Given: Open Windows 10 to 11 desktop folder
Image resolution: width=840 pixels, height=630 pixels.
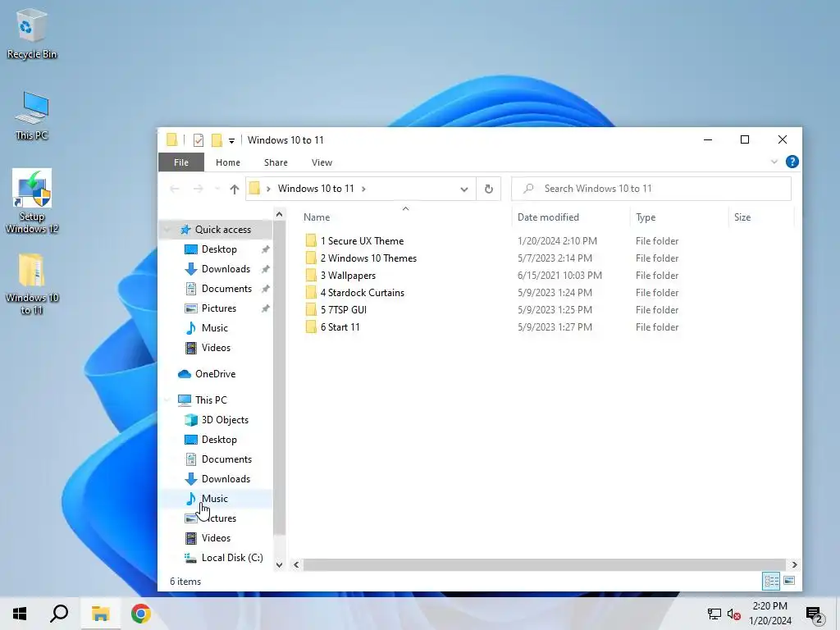Looking at the screenshot, I should click(32, 284).
